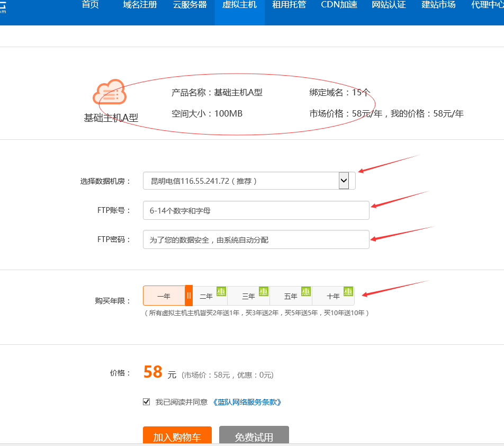Switch to the 虚拟主机 navigation tab
504x446 pixels.
tap(239, 5)
